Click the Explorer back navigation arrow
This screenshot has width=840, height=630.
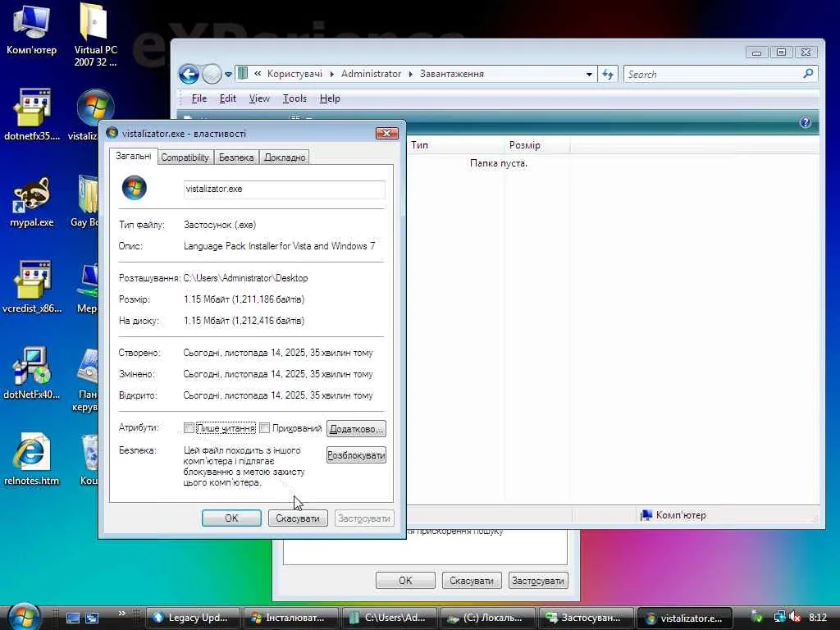coord(189,74)
